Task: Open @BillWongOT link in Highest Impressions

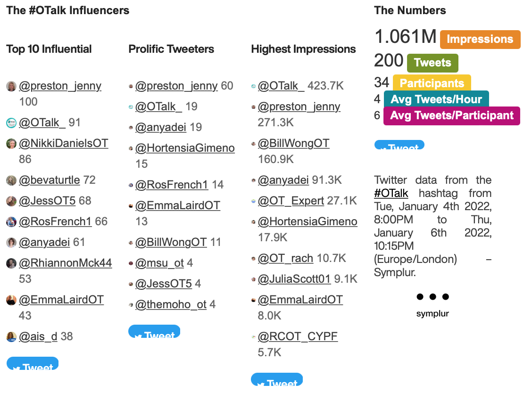Action: click(x=293, y=143)
